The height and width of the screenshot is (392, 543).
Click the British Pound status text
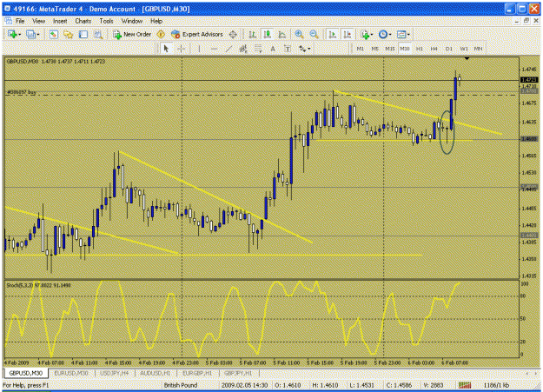pos(181,385)
